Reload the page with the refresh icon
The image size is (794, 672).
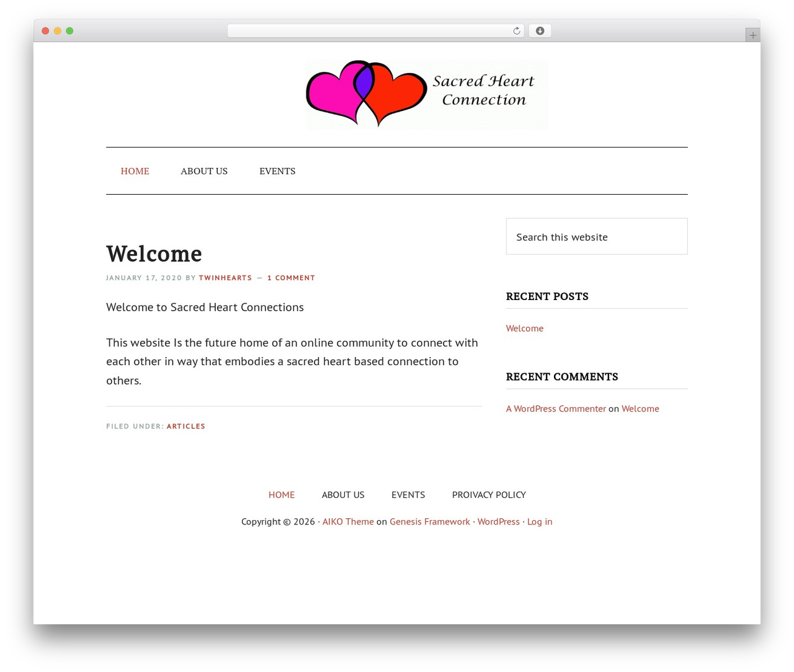click(x=516, y=31)
